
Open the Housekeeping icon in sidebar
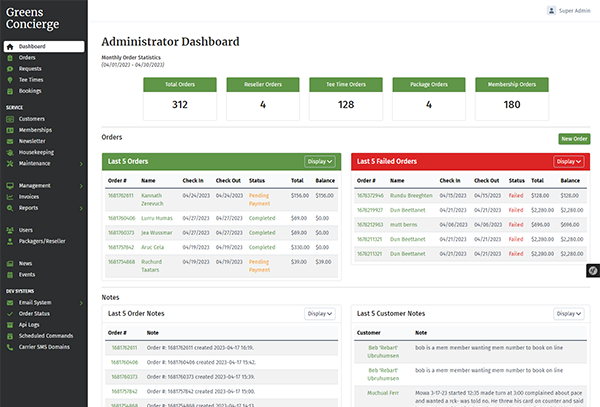point(10,152)
